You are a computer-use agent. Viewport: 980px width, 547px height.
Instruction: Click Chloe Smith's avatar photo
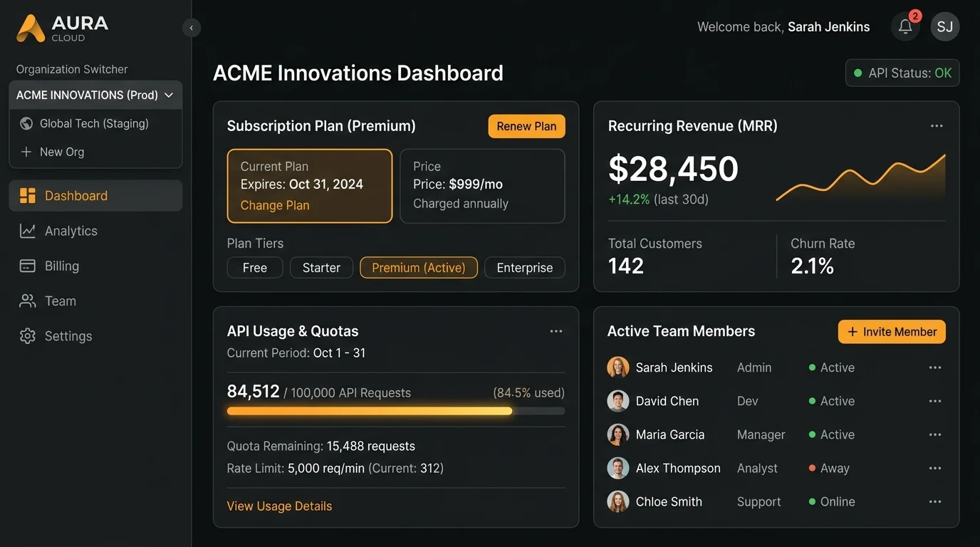pyautogui.click(x=618, y=501)
